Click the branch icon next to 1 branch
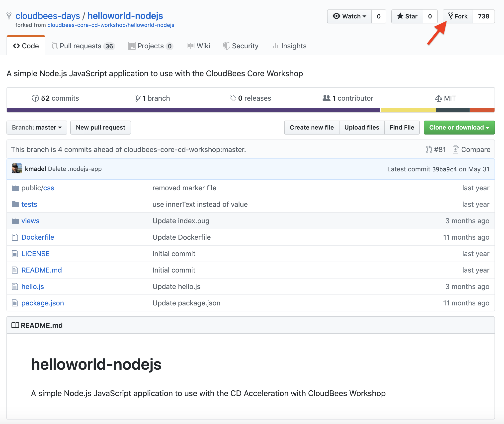 coord(138,98)
